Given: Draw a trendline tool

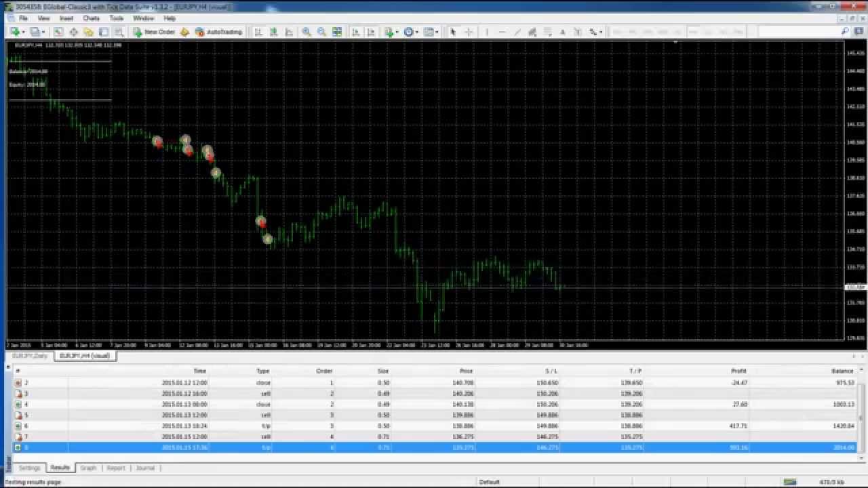Looking at the screenshot, I should pos(517,32).
